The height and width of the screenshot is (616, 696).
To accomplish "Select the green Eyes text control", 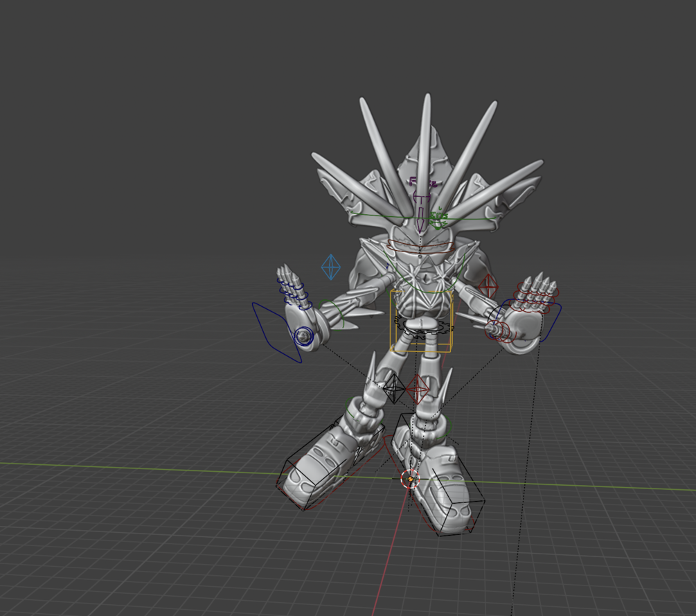I will point(438,218).
